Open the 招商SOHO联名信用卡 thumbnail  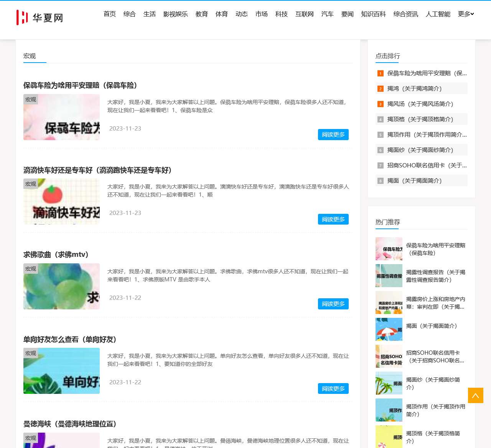(x=389, y=356)
